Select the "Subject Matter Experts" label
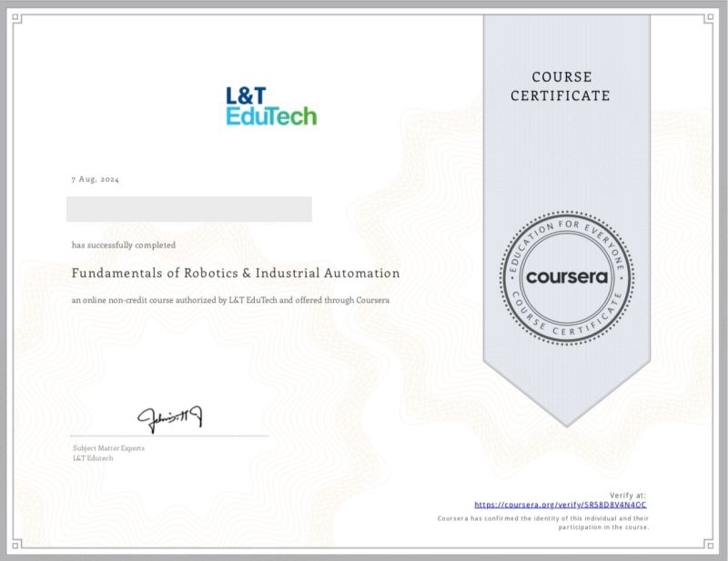The width and height of the screenshot is (728, 561). (x=108, y=448)
